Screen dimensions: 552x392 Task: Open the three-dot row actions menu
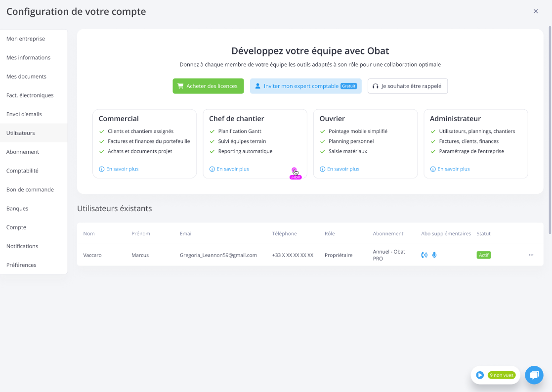click(531, 255)
